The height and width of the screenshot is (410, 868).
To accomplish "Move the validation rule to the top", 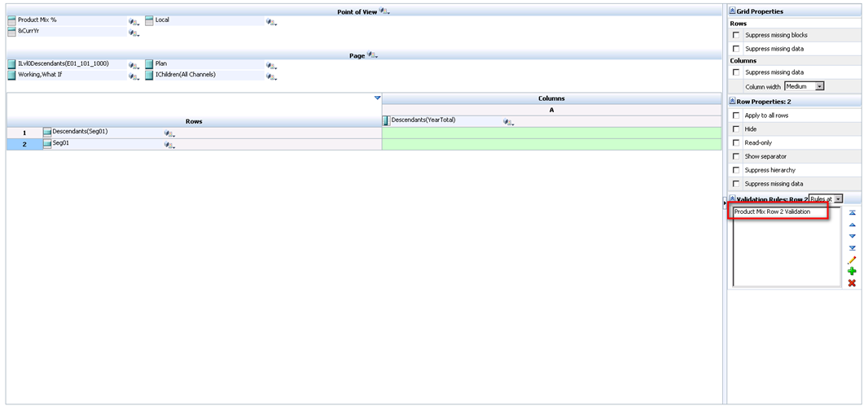I will point(852,212).
